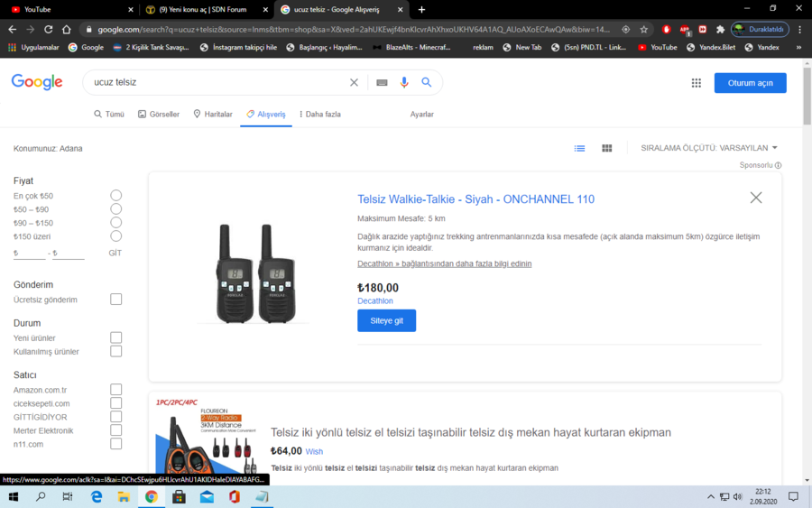Open the browser home page icon

(66, 30)
